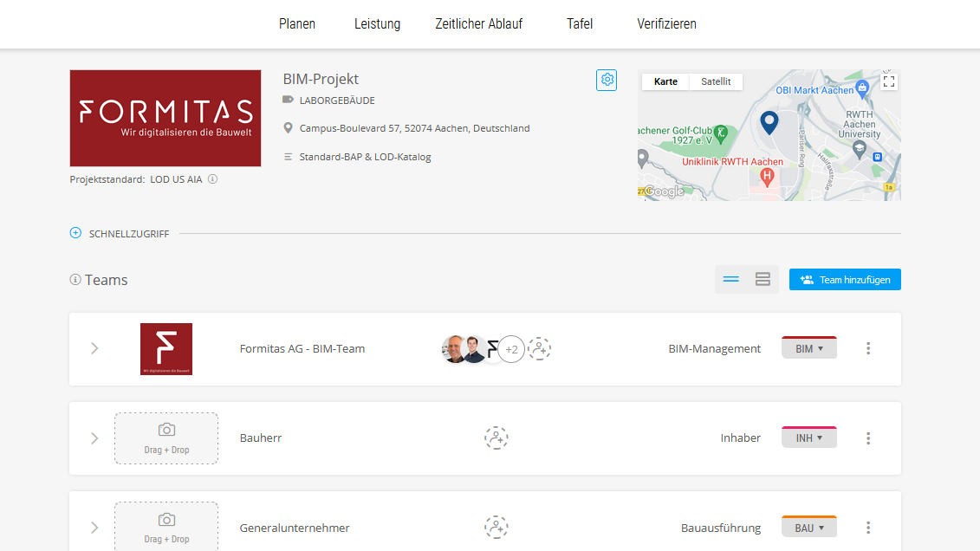Add member icon in Bauherr row
Viewport: 980px width, 551px height.
point(496,438)
